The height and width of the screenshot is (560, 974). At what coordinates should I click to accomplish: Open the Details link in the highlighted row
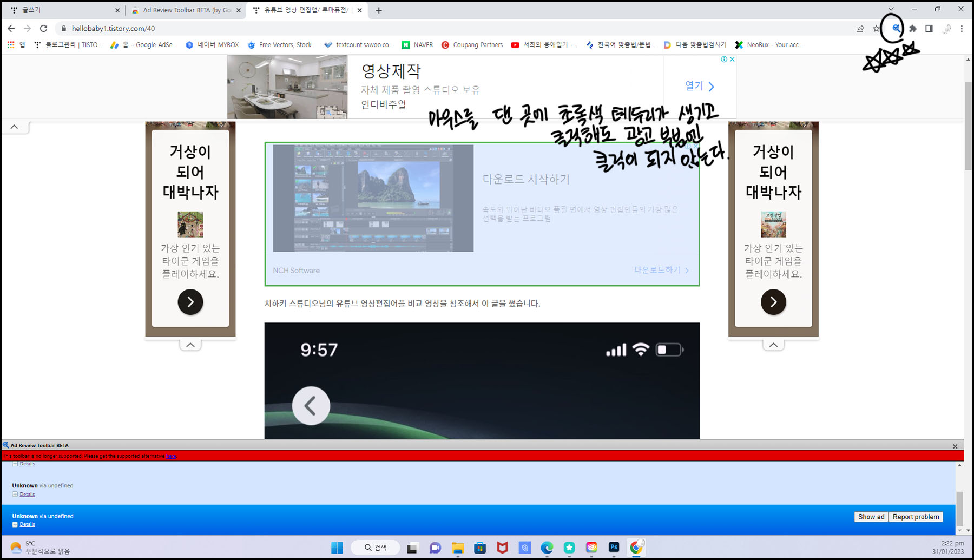(x=27, y=524)
